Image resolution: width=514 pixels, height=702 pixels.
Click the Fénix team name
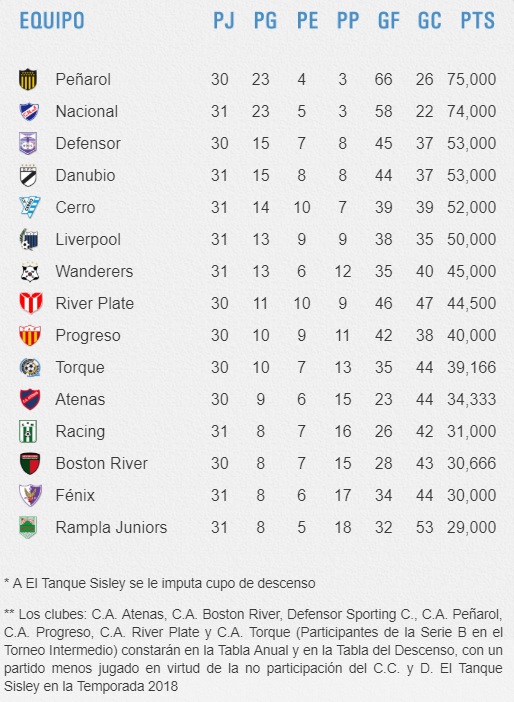[x=75, y=495]
